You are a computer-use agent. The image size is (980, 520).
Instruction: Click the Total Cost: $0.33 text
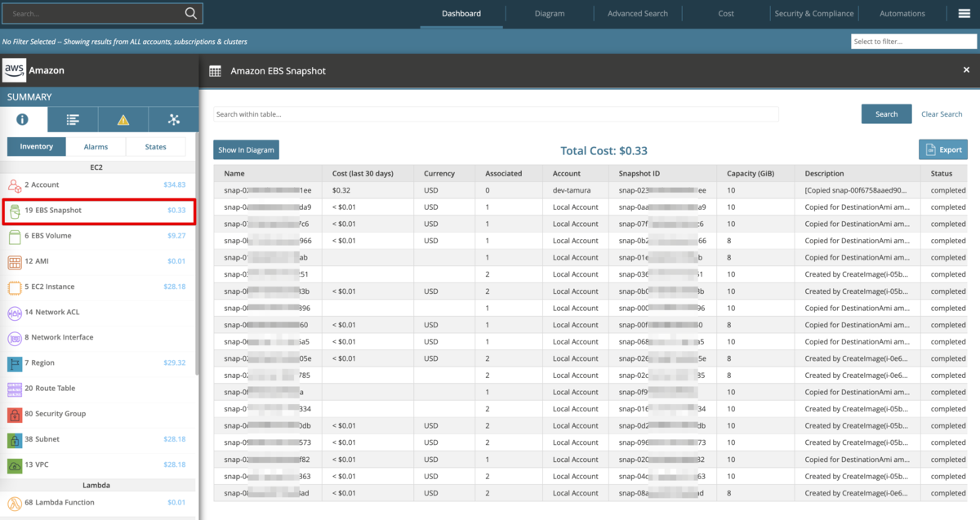604,151
